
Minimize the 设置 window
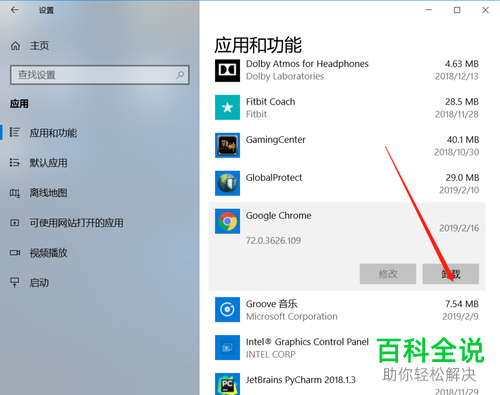429,10
